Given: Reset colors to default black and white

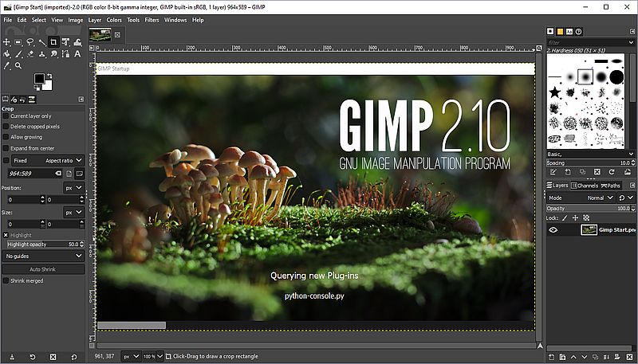Looking at the screenshot, I should point(36,88).
